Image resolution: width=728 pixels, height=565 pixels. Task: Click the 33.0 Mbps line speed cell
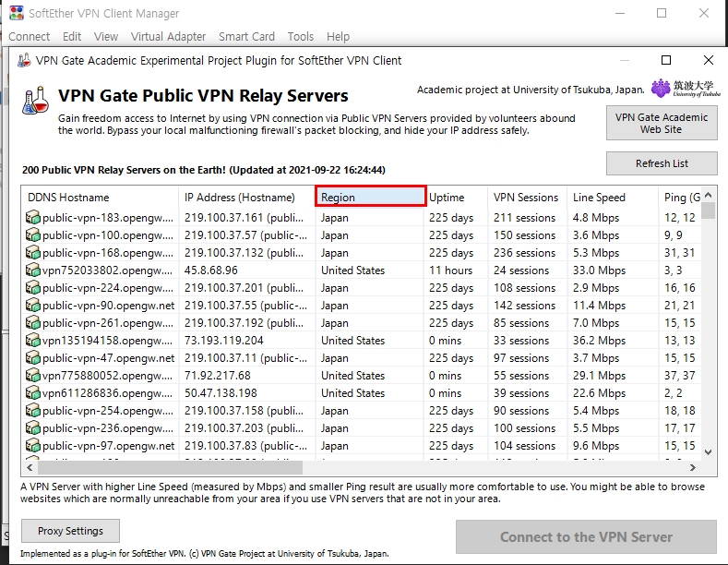click(599, 270)
